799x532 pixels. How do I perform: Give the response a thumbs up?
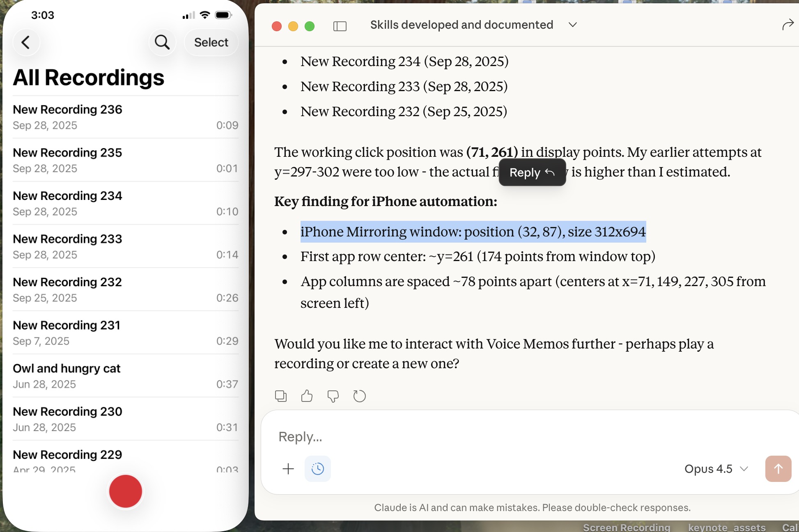point(307,396)
